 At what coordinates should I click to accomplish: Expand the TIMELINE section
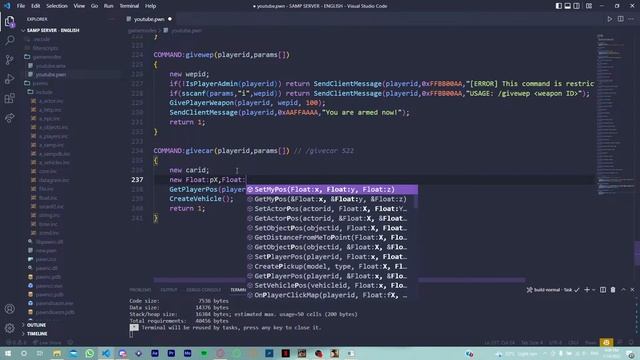pyautogui.click(x=37, y=333)
